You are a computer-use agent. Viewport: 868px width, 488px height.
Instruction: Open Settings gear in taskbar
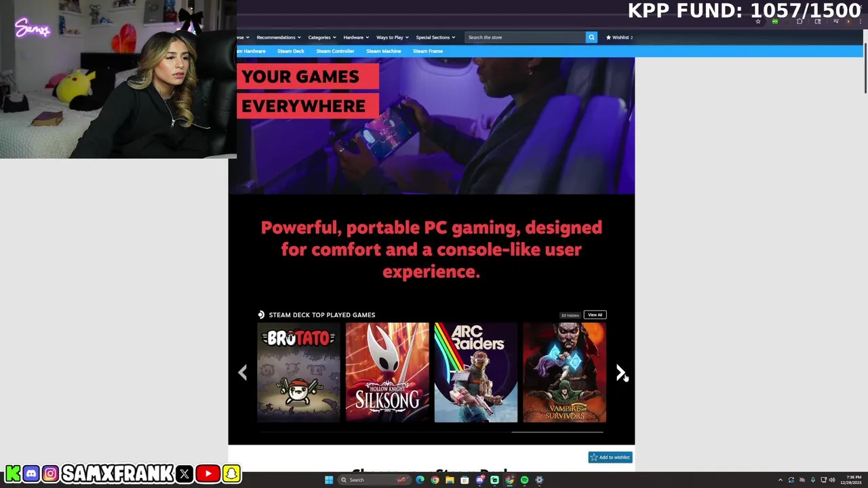pos(539,480)
